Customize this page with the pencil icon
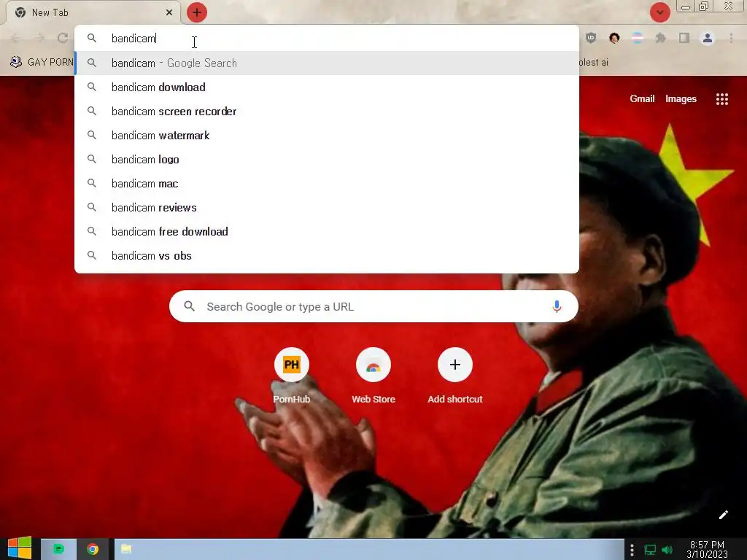This screenshot has height=560, width=747. tap(723, 515)
